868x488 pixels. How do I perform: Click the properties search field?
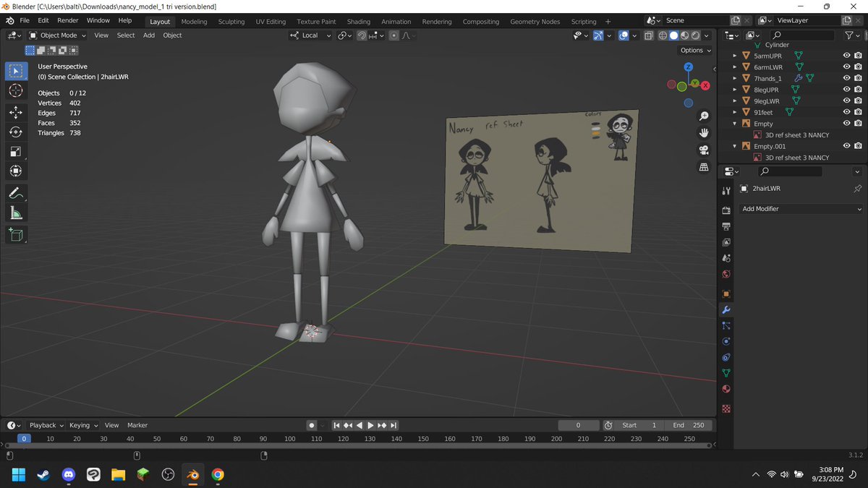(x=790, y=171)
